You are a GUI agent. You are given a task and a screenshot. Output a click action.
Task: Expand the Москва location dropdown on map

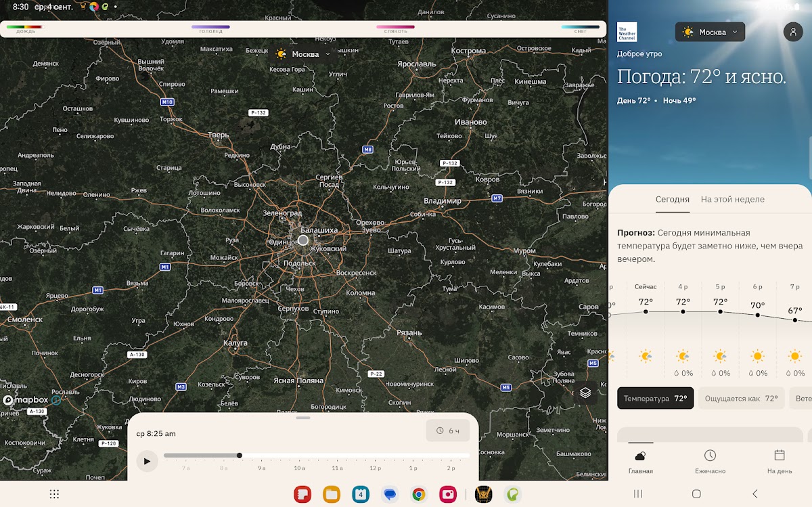pos(304,54)
